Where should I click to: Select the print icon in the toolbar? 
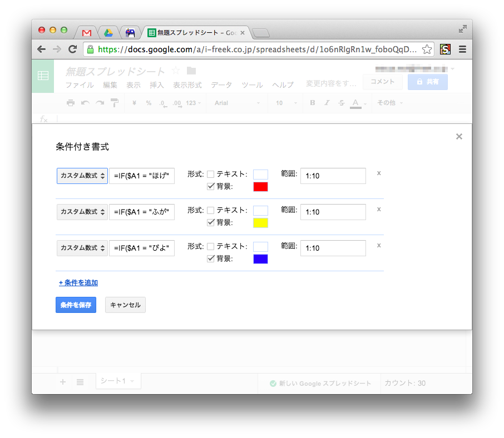(x=71, y=103)
